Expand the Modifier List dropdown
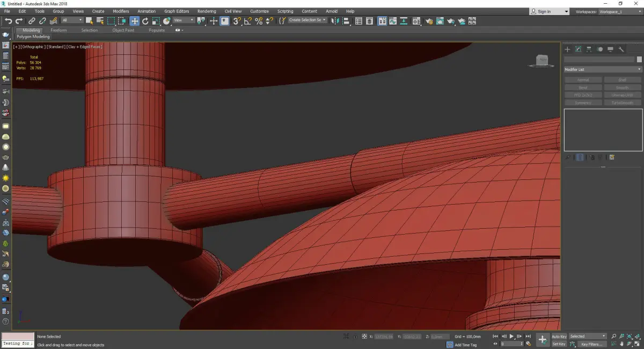Image resolution: width=644 pixels, height=349 pixels. [603, 69]
